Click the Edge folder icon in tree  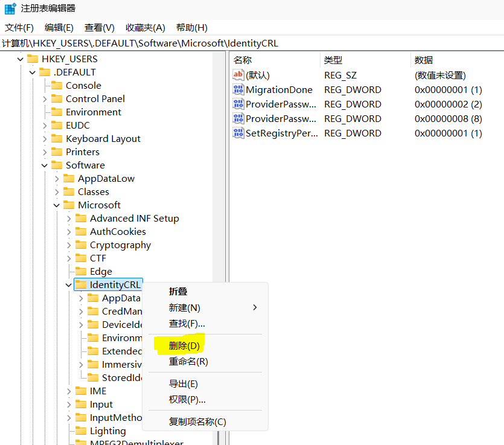click(x=81, y=272)
